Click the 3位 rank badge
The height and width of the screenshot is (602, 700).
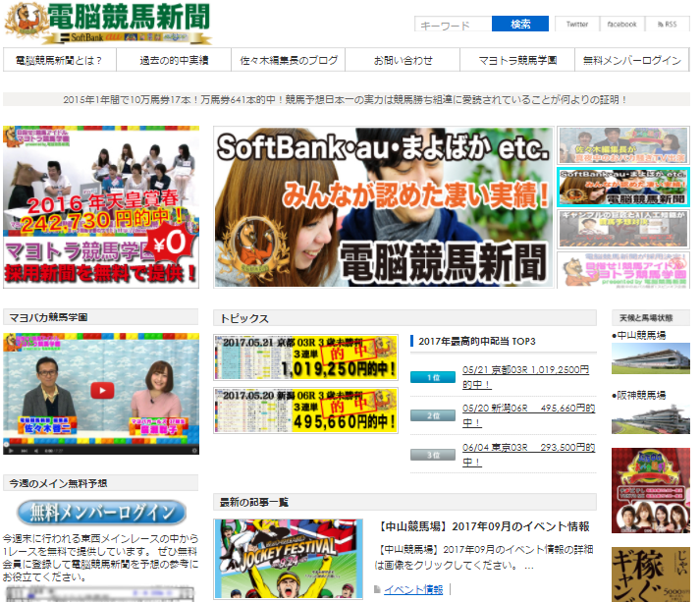pyautogui.click(x=433, y=455)
